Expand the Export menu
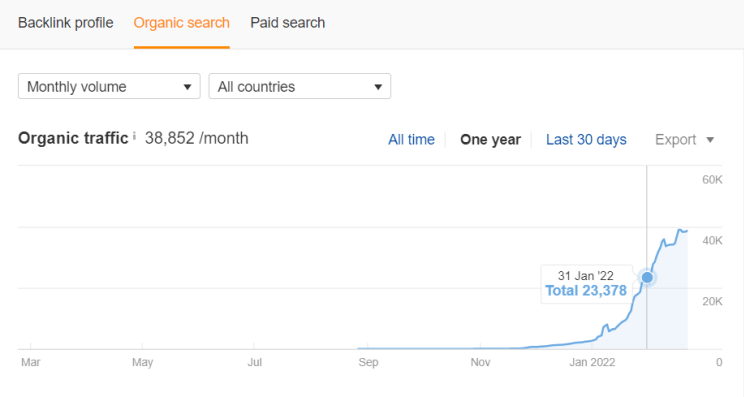The height and width of the screenshot is (397, 744). [x=684, y=139]
